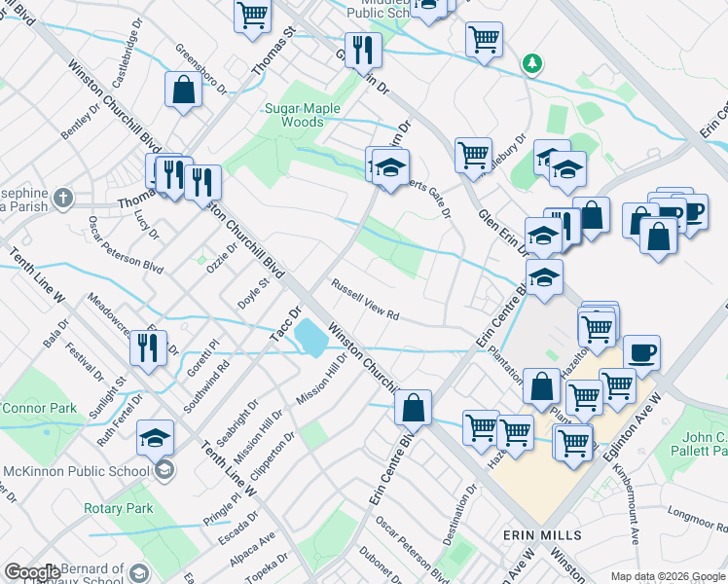Open the Google logo link

(32, 573)
